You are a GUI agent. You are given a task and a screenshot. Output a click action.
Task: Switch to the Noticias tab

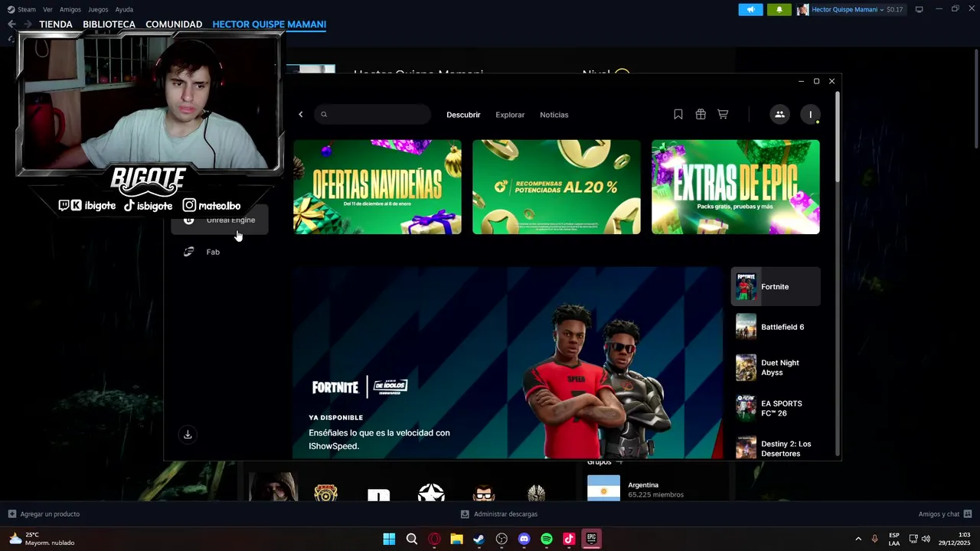(x=554, y=115)
